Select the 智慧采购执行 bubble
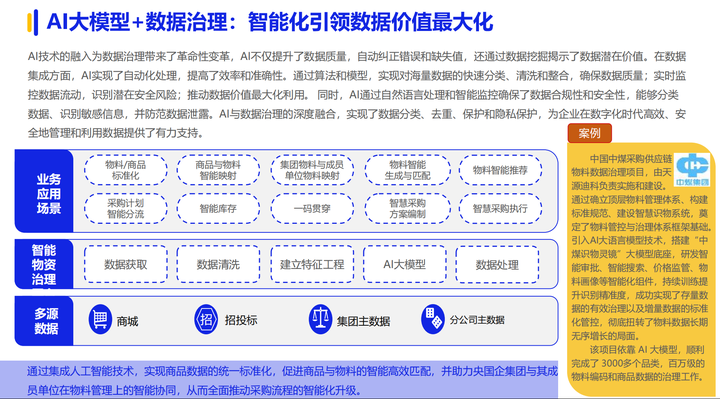The width and height of the screenshot is (720, 399). coord(500,208)
